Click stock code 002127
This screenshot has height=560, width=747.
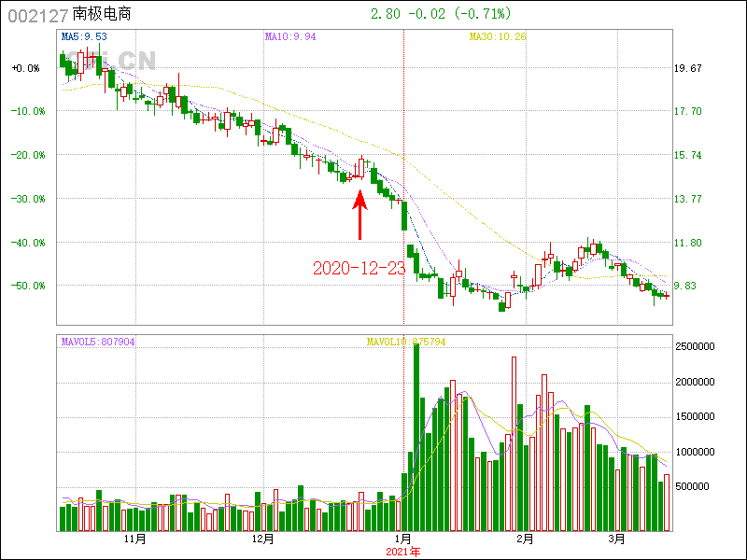(x=37, y=15)
